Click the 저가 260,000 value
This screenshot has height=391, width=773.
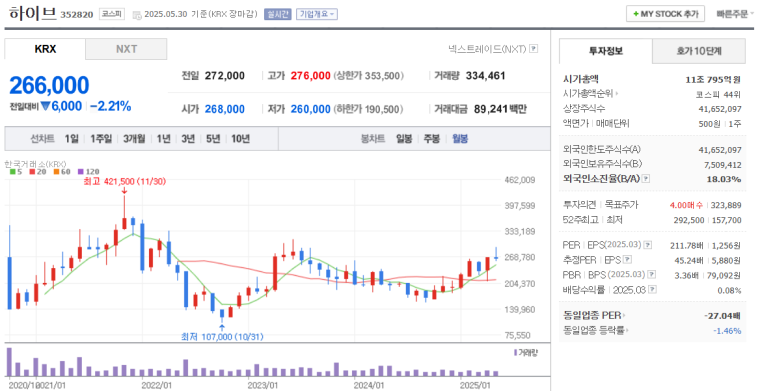[x=311, y=109]
